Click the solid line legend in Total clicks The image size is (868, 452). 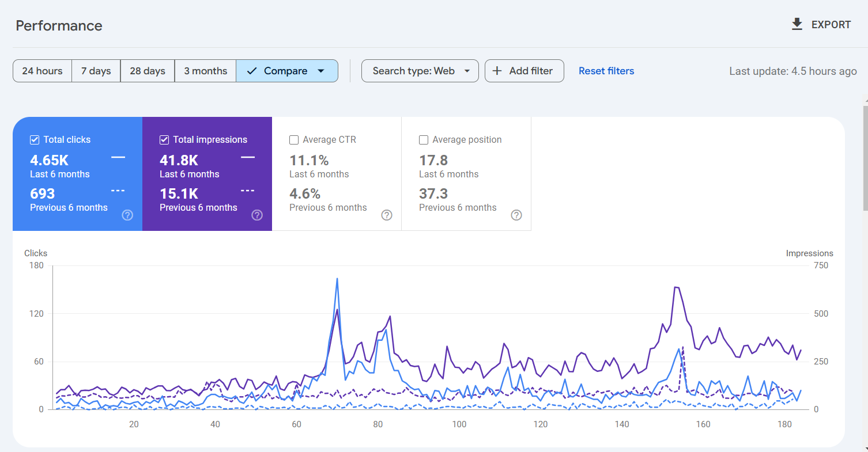click(118, 157)
